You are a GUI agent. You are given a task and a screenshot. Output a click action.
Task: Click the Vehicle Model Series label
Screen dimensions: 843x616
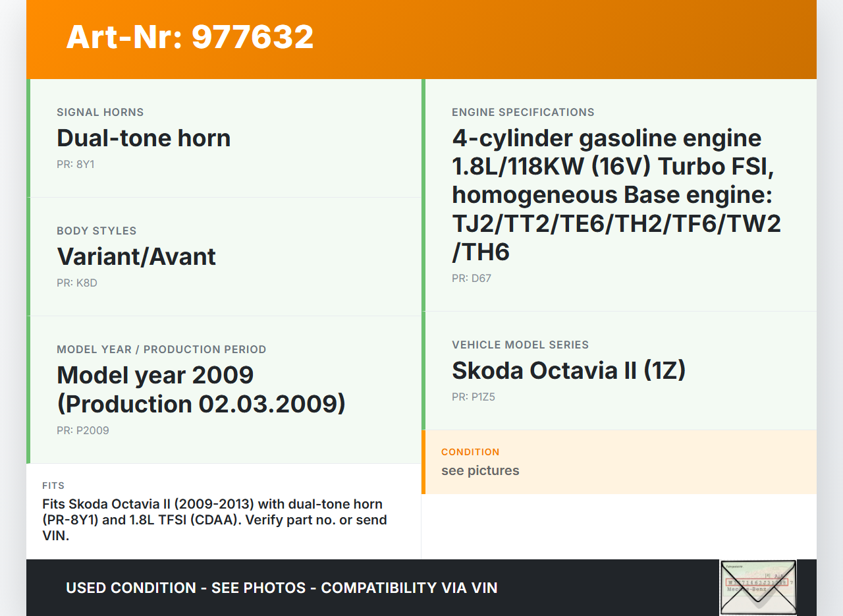click(x=520, y=345)
